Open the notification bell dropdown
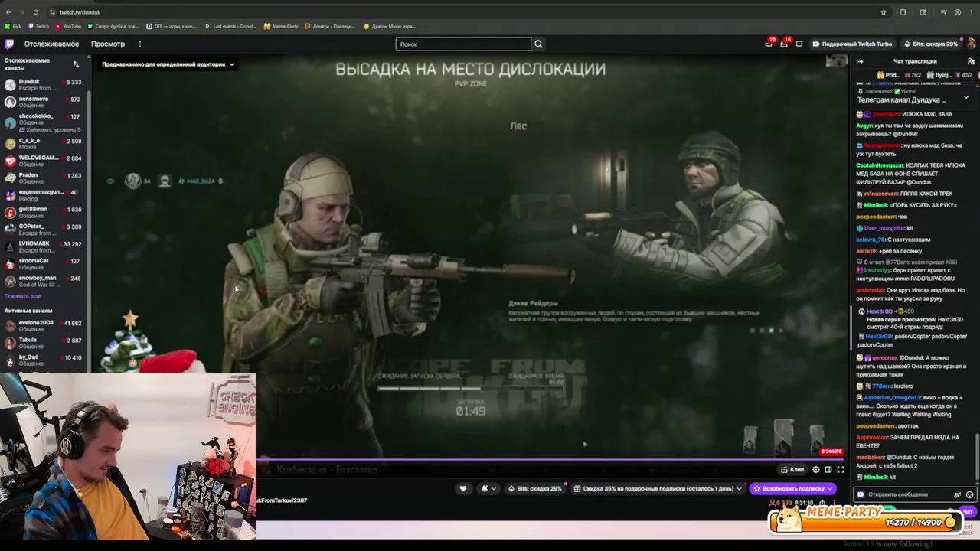The height and width of the screenshot is (551, 980). click(x=488, y=488)
